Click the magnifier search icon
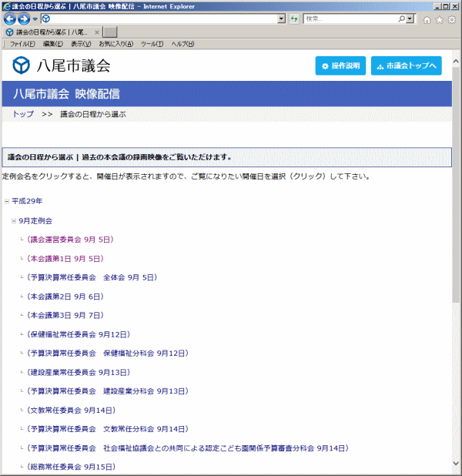462x476 pixels. pyautogui.click(x=401, y=18)
